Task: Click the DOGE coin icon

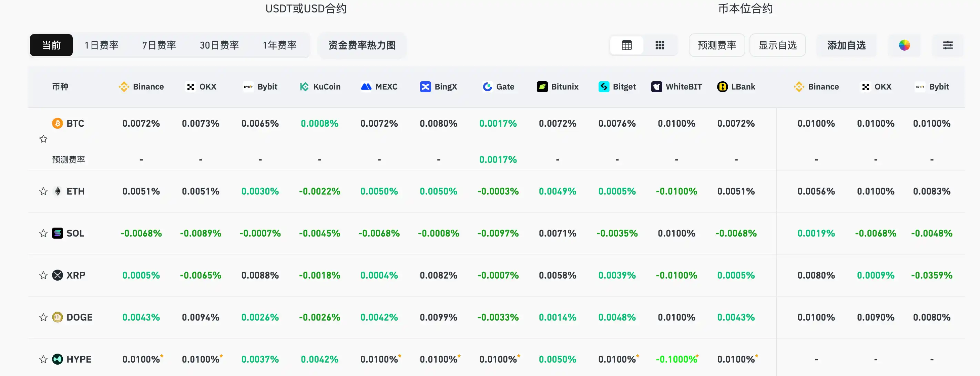Action: [x=58, y=317]
